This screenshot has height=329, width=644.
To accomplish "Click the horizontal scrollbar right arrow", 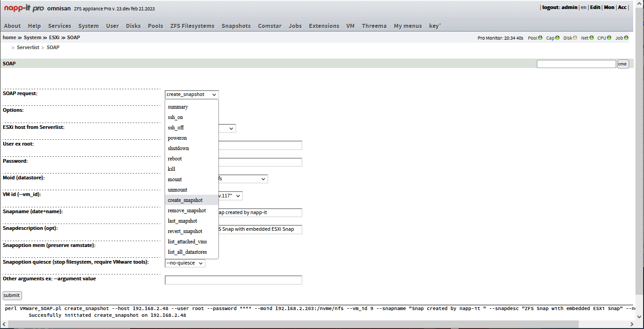I will coord(632,324).
